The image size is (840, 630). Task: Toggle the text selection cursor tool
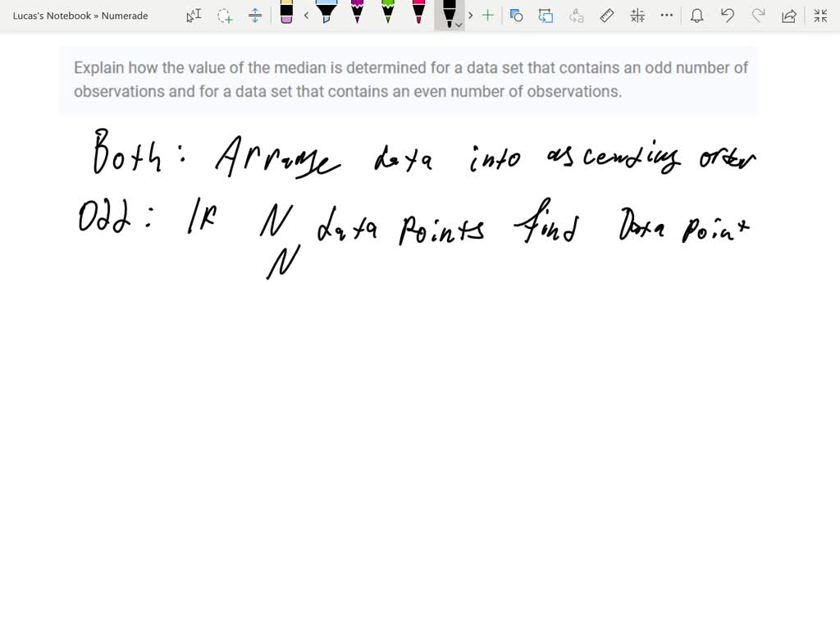click(x=194, y=15)
